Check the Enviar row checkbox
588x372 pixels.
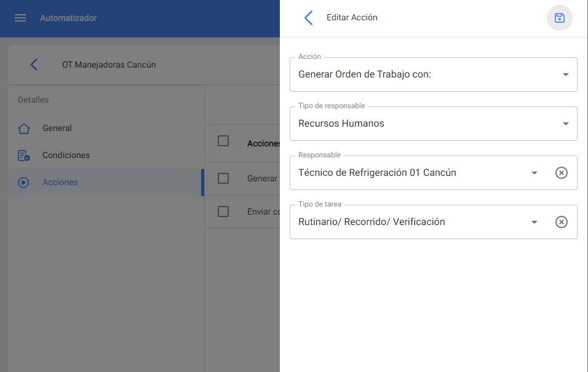223,212
